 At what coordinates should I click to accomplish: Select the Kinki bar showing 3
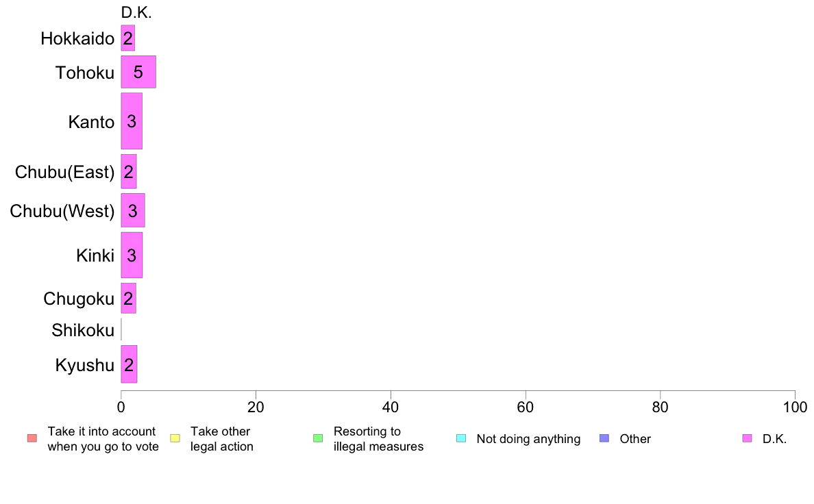pyautogui.click(x=132, y=255)
